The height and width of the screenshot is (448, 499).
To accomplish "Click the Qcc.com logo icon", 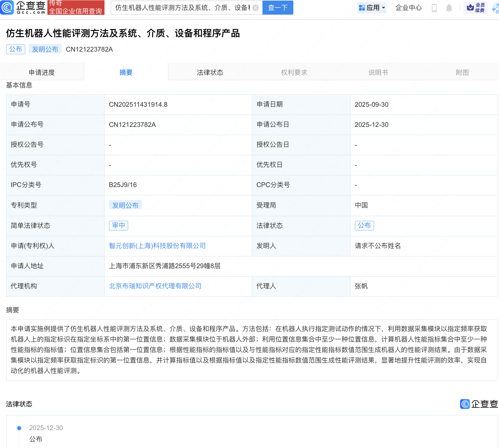I will tap(7, 7).
